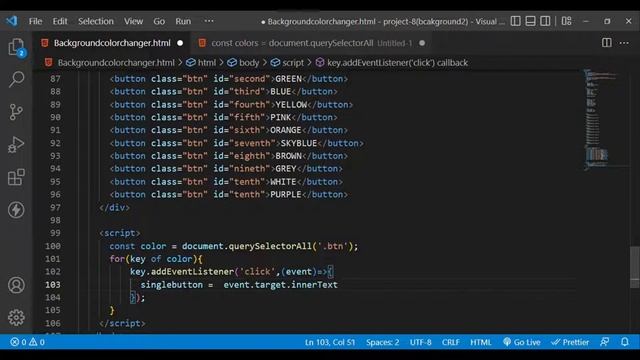The height and width of the screenshot is (360, 640).
Task: Restore down the VS Code window
Action: [x=607, y=21]
